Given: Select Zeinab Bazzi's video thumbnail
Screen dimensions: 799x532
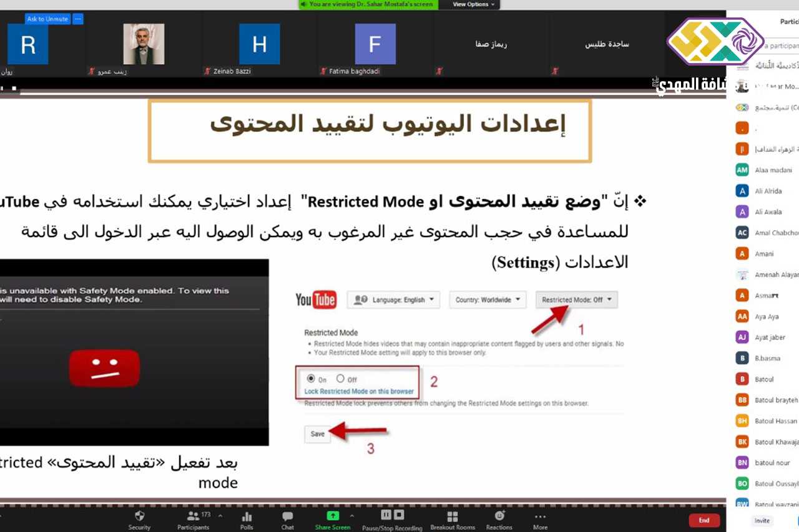Looking at the screenshot, I should [259, 44].
